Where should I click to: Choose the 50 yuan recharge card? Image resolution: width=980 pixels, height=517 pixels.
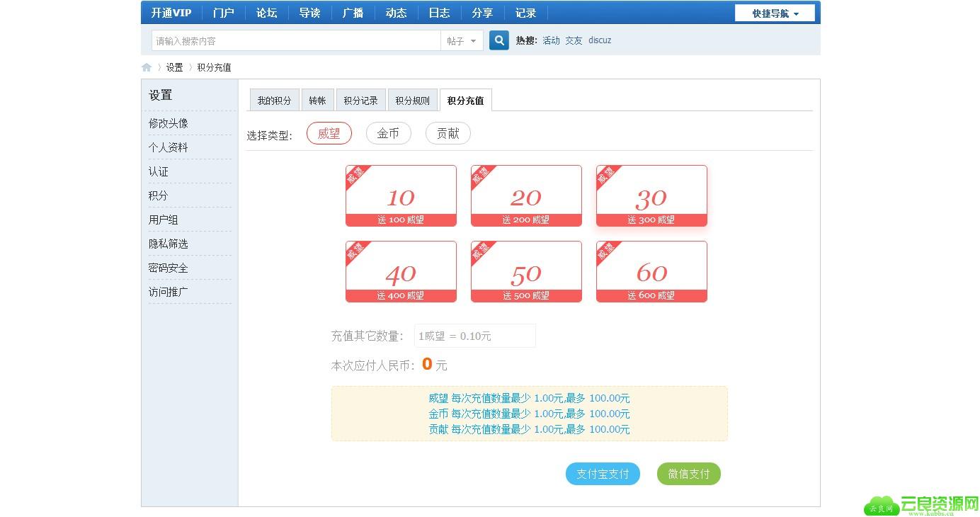[526, 272]
